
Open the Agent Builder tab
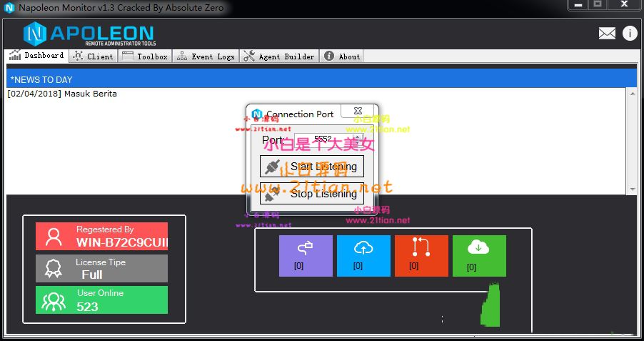(x=279, y=56)
